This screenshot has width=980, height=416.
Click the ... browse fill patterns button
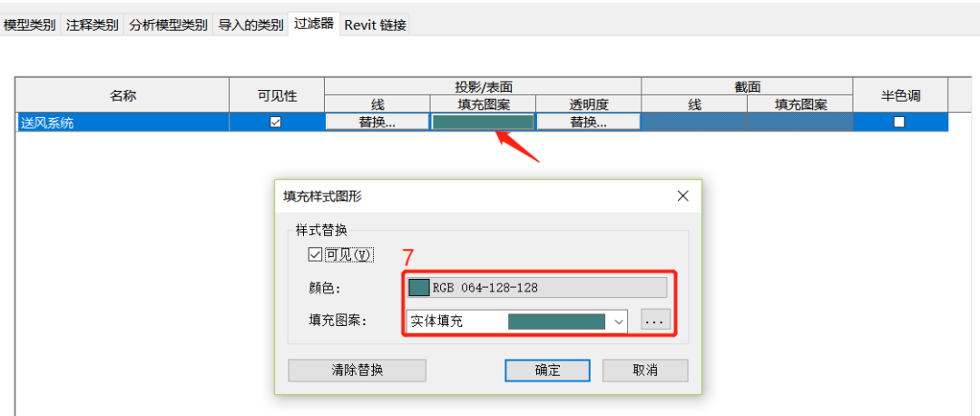(656, 321)
